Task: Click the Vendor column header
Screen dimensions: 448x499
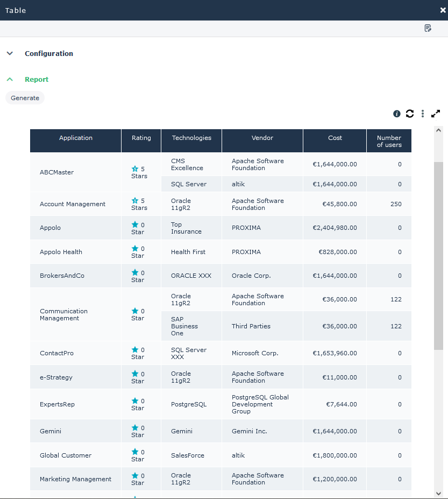Action: coord(262,138)
